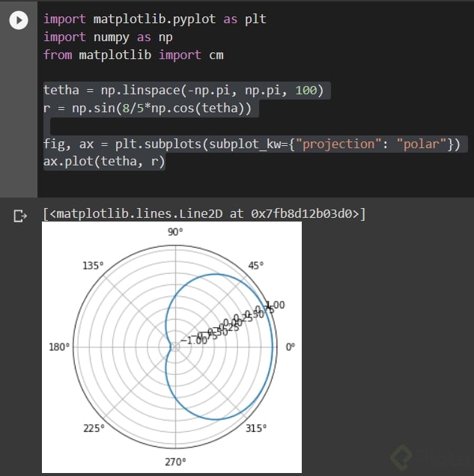Click the empty line after ax.plot in editor
Viewport: 474px width, 476px height.
pos(255,179)
